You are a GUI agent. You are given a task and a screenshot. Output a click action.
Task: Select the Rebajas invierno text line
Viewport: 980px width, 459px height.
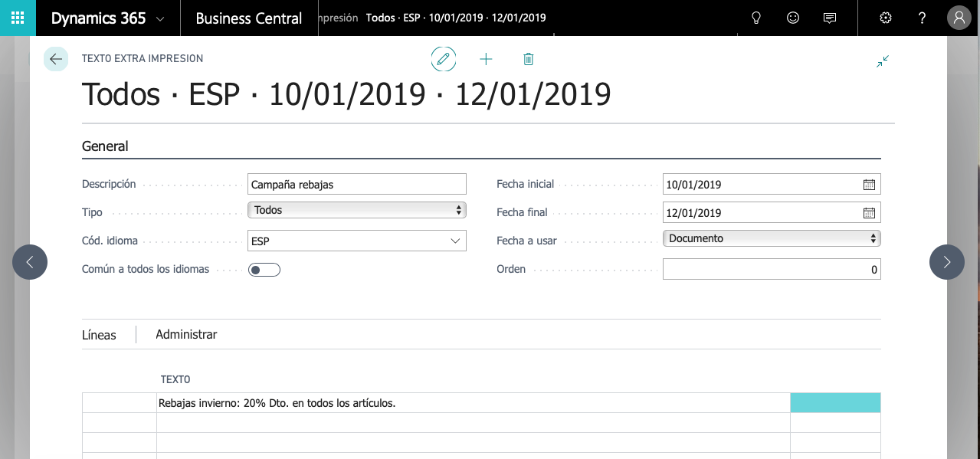tap(473, 402)
